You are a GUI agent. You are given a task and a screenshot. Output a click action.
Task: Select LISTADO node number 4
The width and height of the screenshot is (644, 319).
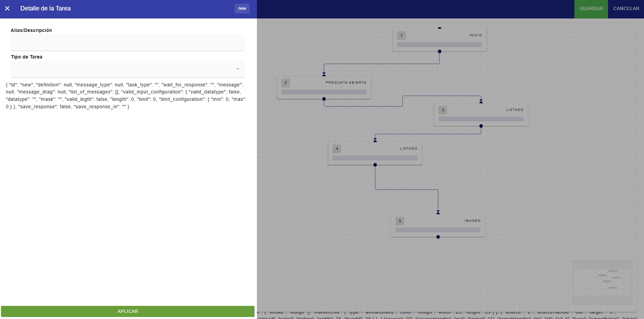375,154
